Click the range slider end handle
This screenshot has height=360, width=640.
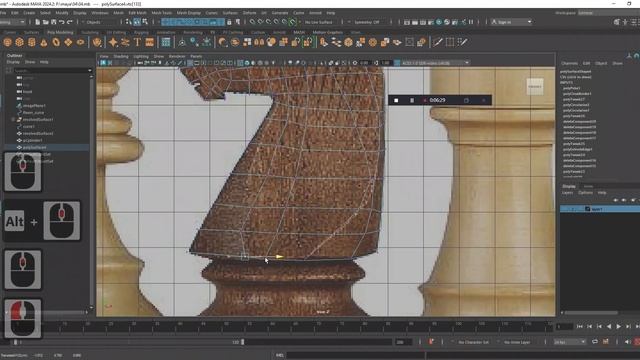click(x=242, y=342)
